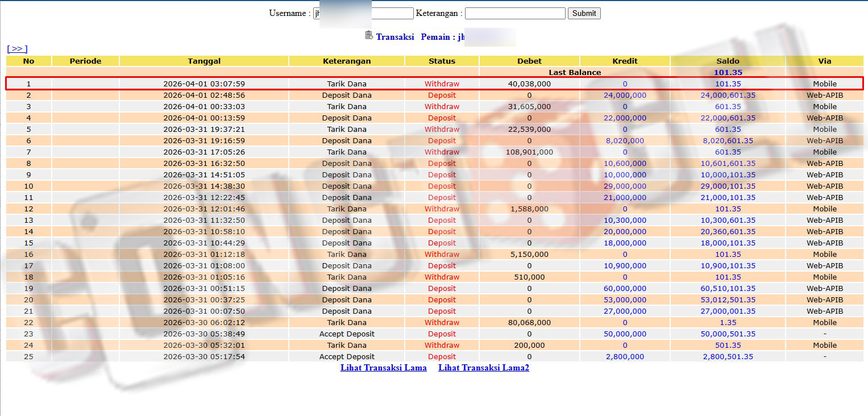
Task: Select credit amount 2,800,000
Action: [625, 356]
